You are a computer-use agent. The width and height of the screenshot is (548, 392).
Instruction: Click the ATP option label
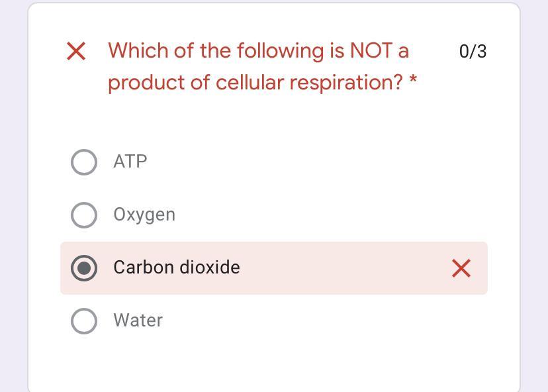point(130,162)
